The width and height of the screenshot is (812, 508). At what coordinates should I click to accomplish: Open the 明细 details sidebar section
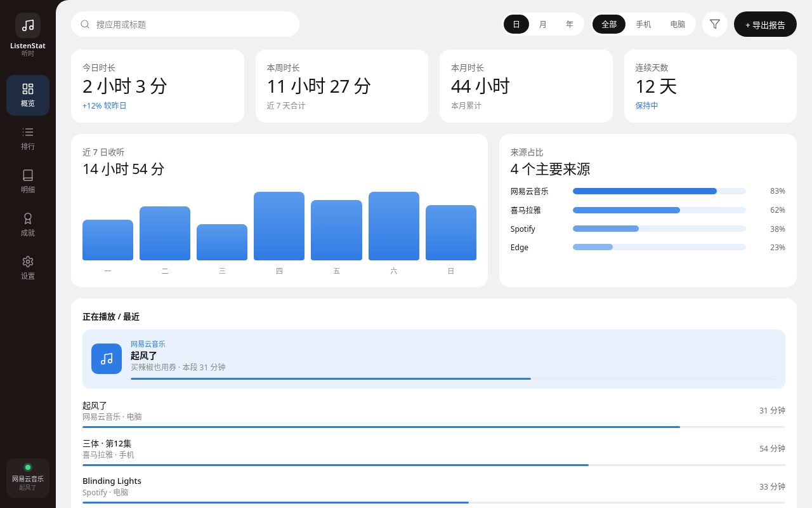[x=28, y=182]
